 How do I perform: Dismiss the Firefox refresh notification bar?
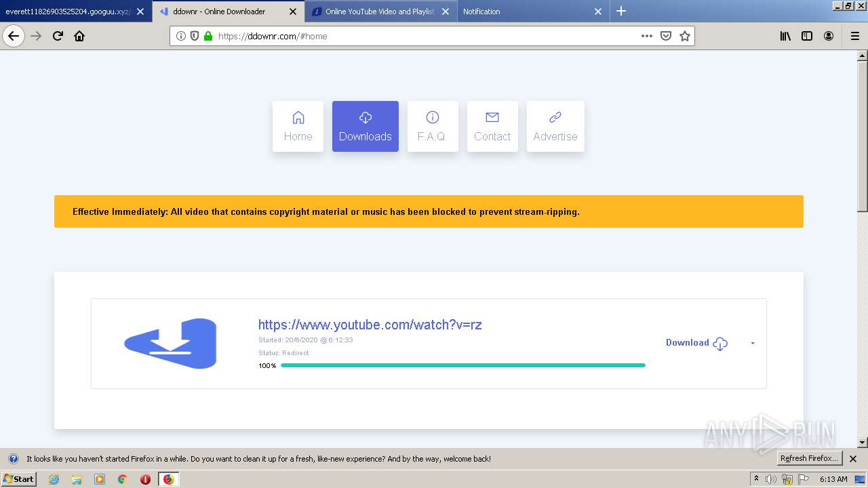pyautogui.click(x=853, y=459)
